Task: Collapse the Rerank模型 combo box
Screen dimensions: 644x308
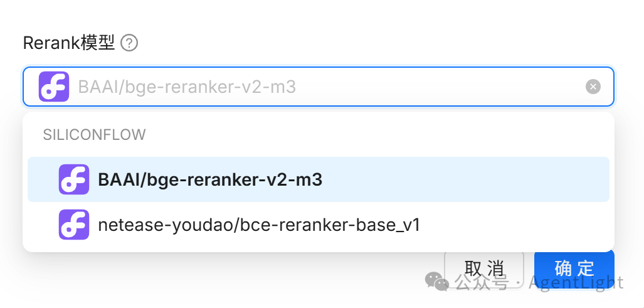Action: (x=319, y=87)
